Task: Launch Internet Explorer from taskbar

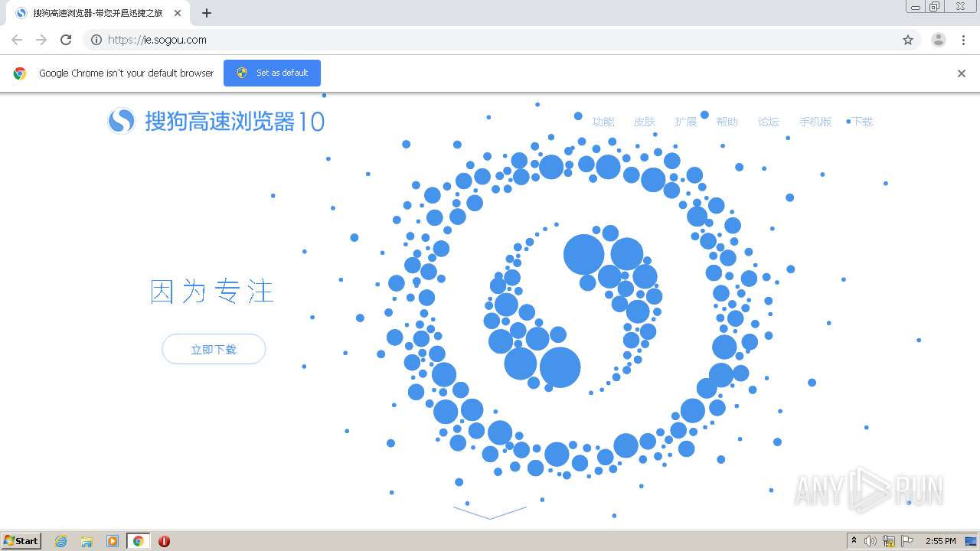Action: (61, 541)
